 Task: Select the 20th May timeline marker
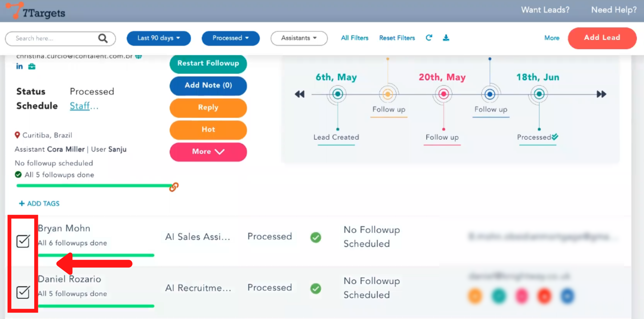pos(443,94)
